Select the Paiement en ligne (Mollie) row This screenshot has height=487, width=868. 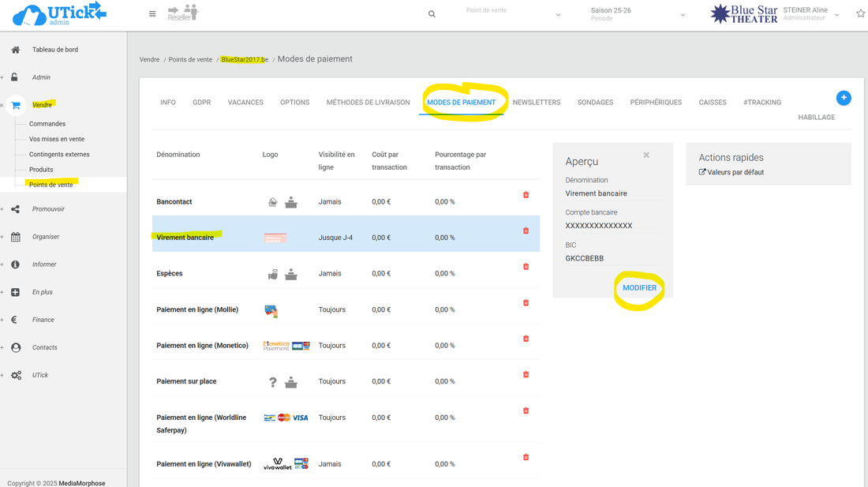point(197,309)
